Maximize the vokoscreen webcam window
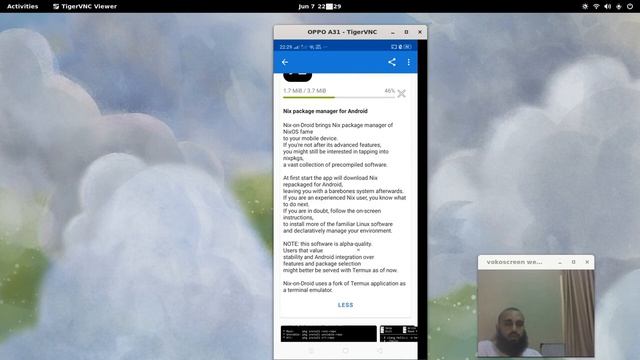Screen dimensions: 640x360 click(573, 262)
